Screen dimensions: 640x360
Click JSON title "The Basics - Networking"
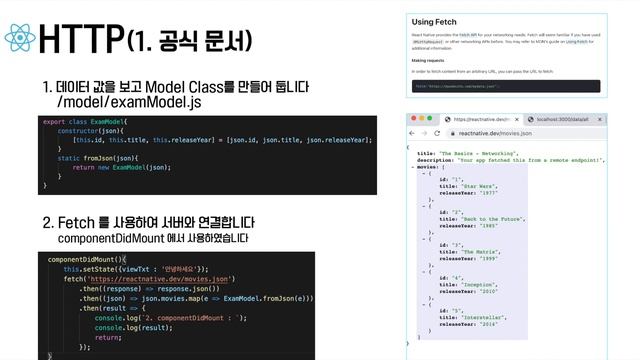click(x=478, y=153)
